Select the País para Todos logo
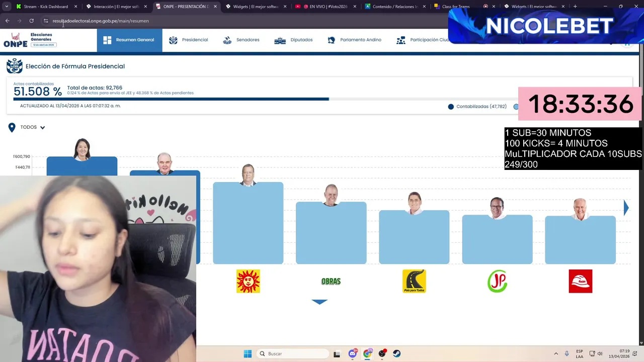Screen dimensions: 644x362 click(x=414, y=281)
